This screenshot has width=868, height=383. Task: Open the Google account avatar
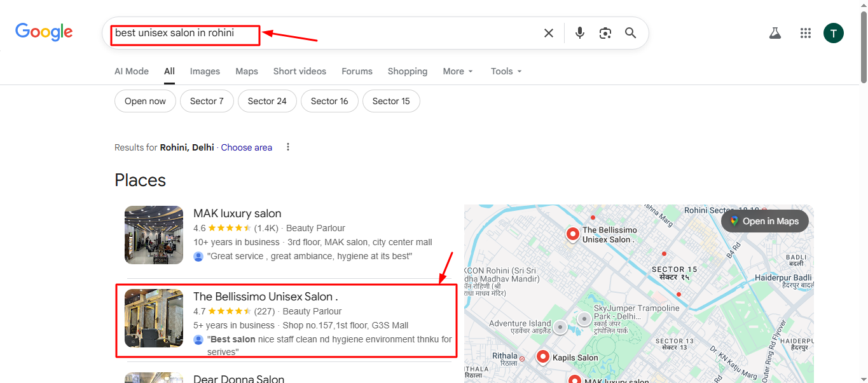[x=833, y=33]
